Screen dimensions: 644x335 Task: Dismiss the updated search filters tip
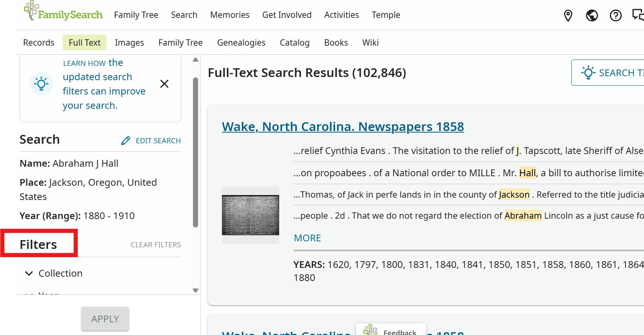click(x=164, y=84)
